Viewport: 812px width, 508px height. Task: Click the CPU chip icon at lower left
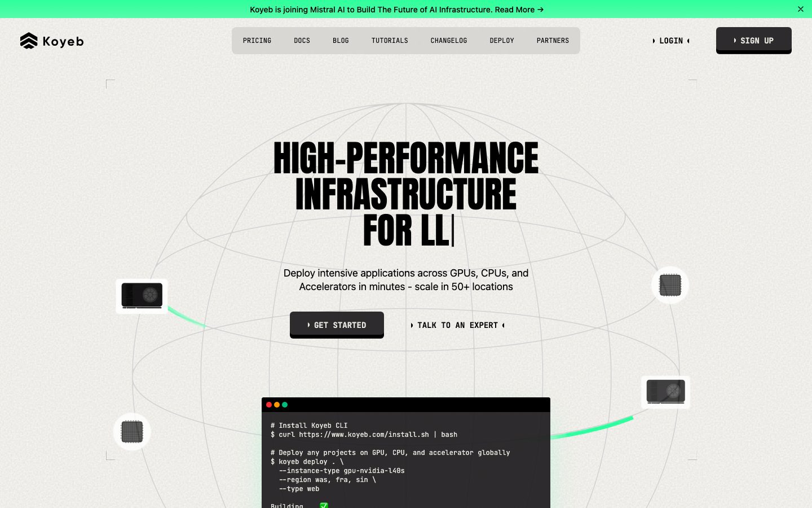132,432
